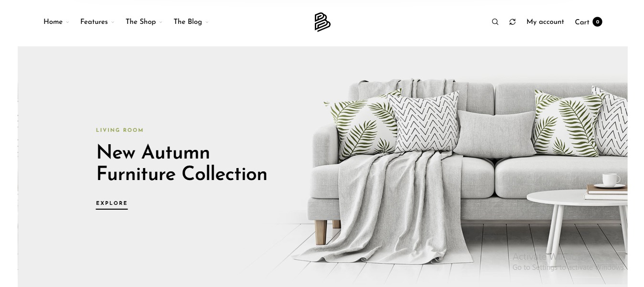Click the LIVING ROOM category label
644x287 pixels.
tap(120, 130)
